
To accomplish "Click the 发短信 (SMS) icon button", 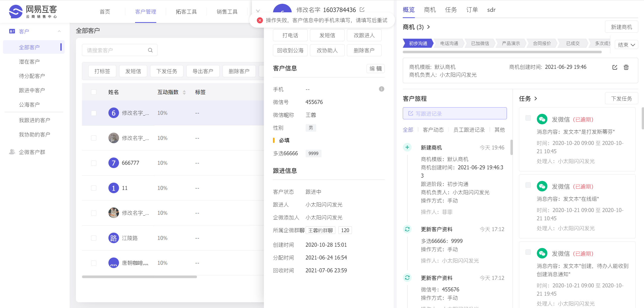I will click(327, 36).
